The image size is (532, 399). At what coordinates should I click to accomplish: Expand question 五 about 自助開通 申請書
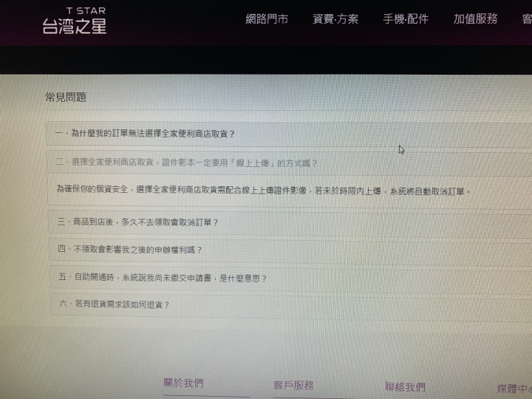click(291, 278)
